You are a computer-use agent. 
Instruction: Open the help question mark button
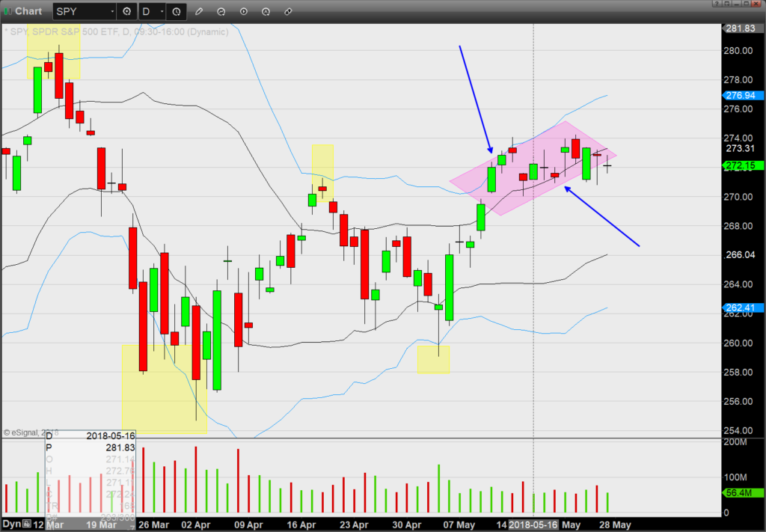pyautogui.click(x=717, y=4)
